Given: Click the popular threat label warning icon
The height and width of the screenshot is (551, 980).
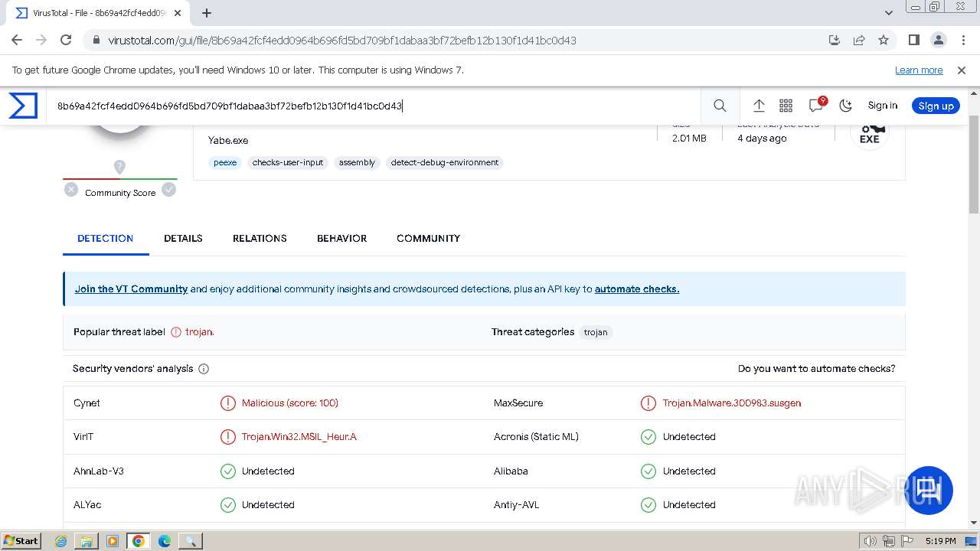Looking at the screenshot, I should point(176,332).
